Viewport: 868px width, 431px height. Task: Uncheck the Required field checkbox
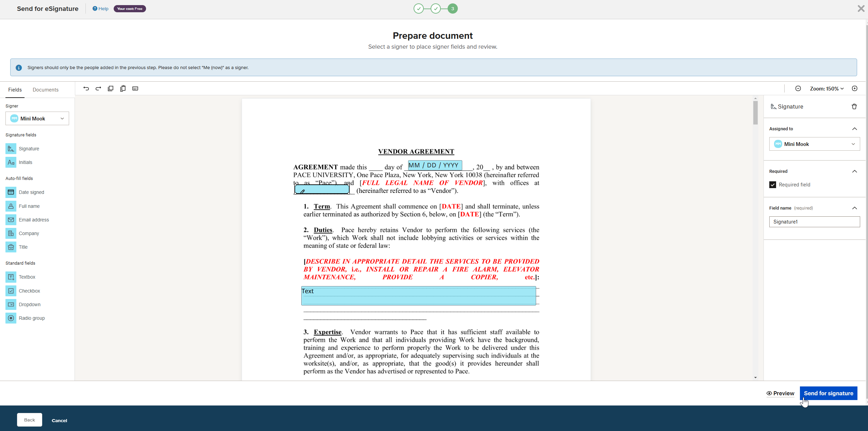coord(772,185)
